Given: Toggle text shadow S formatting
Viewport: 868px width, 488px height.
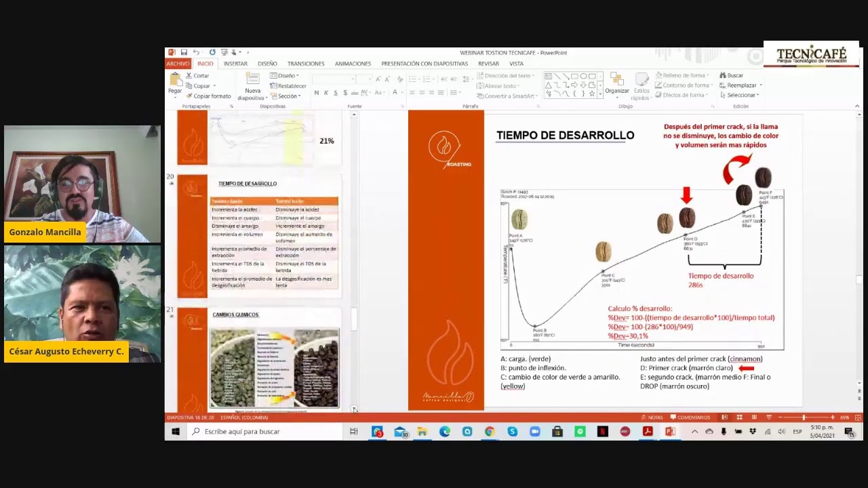Looking at the screenshot, I should (345, 93).
